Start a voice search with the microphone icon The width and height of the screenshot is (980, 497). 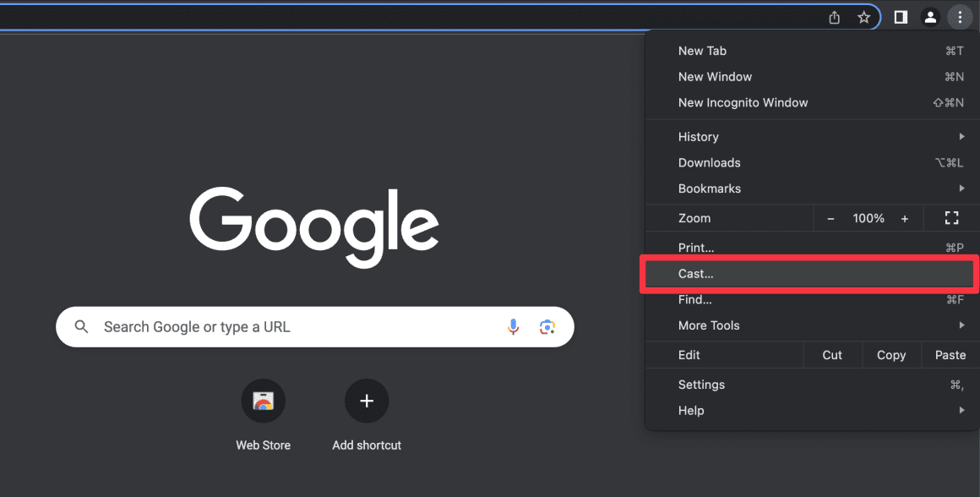[x=513, y=326]
